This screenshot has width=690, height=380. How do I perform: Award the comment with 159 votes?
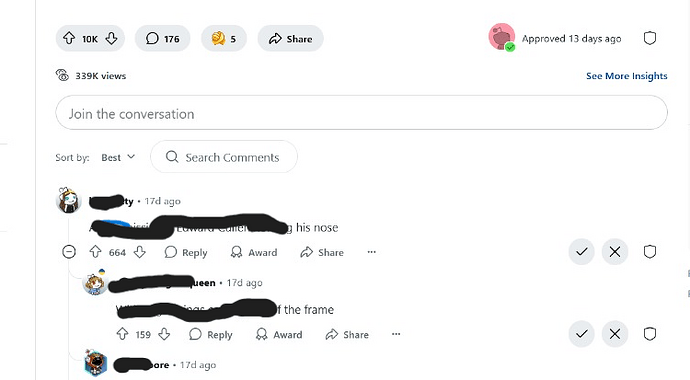279,335
